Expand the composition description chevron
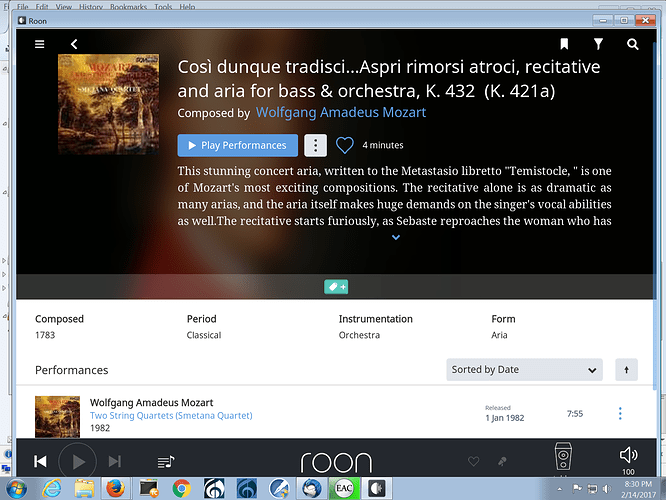The width and height of the screenshot is (666, 500). pyautogui.click(x=396, y=237)
